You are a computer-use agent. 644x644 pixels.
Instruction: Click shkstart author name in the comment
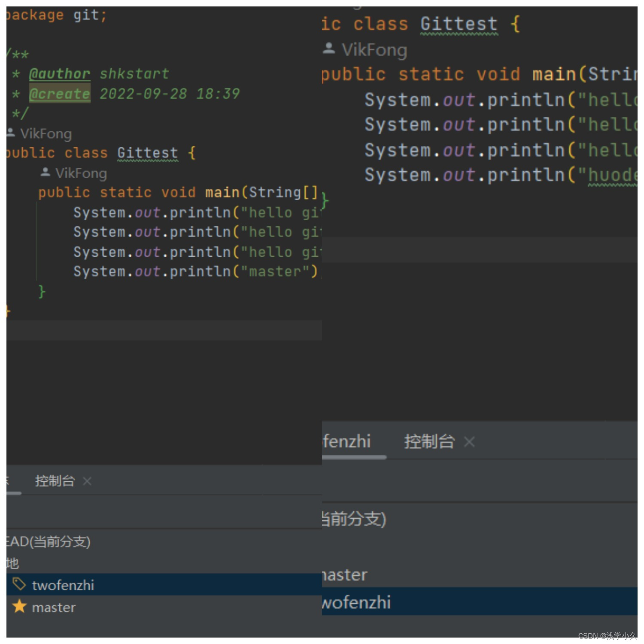(134, 74)
